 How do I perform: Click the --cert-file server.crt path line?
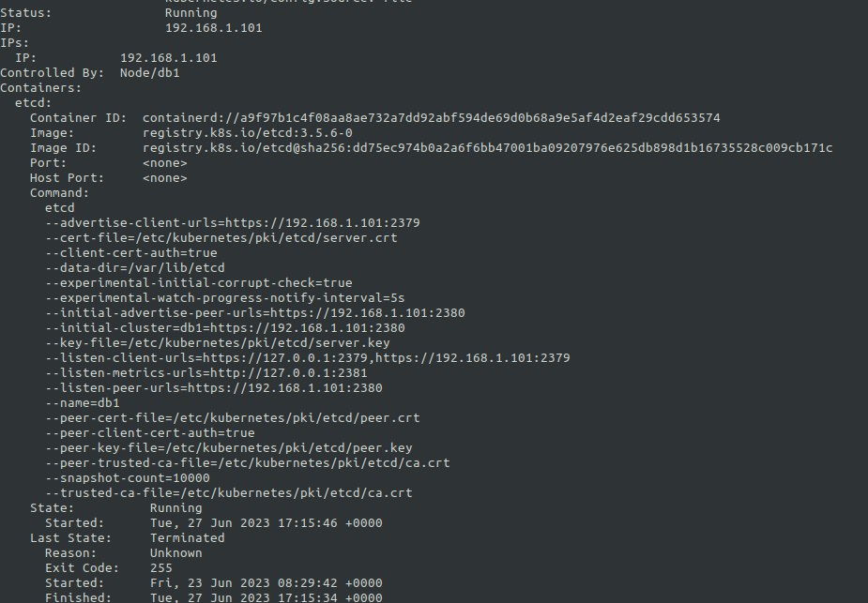point(221,238)
